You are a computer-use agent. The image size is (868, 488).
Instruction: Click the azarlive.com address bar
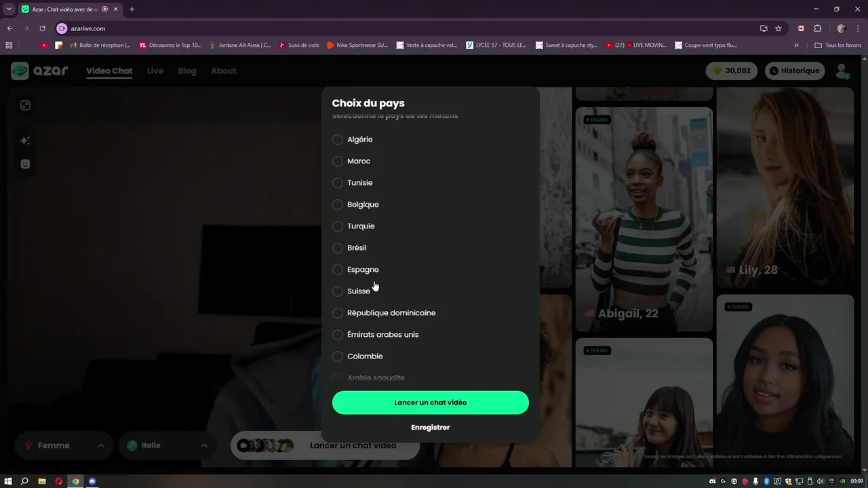(x=407, y=28)
